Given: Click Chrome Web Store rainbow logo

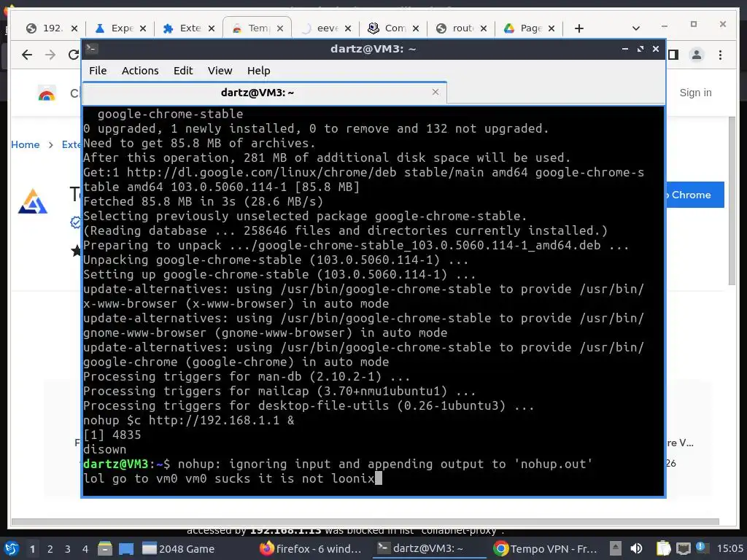Looking at the screenshot, I should [47, 94].
